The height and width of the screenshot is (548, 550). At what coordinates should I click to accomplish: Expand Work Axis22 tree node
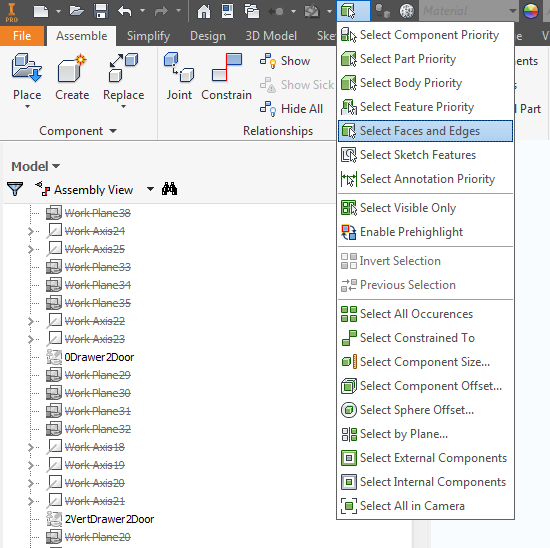pos(31,321)
